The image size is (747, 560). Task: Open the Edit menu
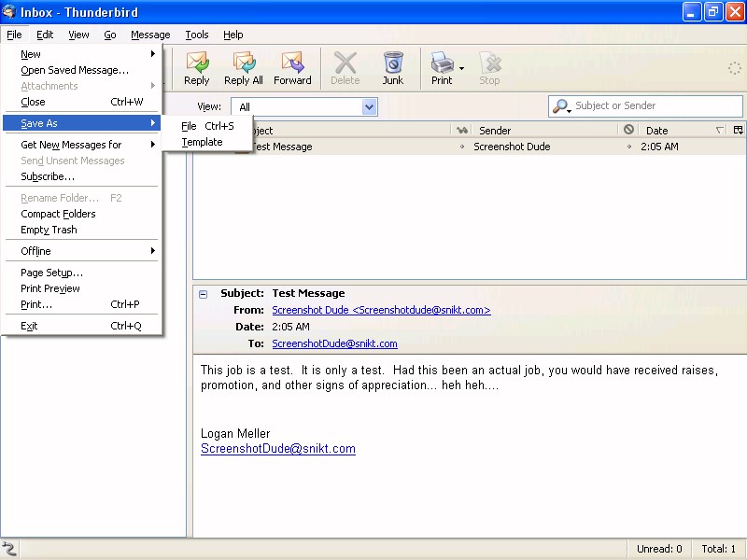click(x=45, y=35)
